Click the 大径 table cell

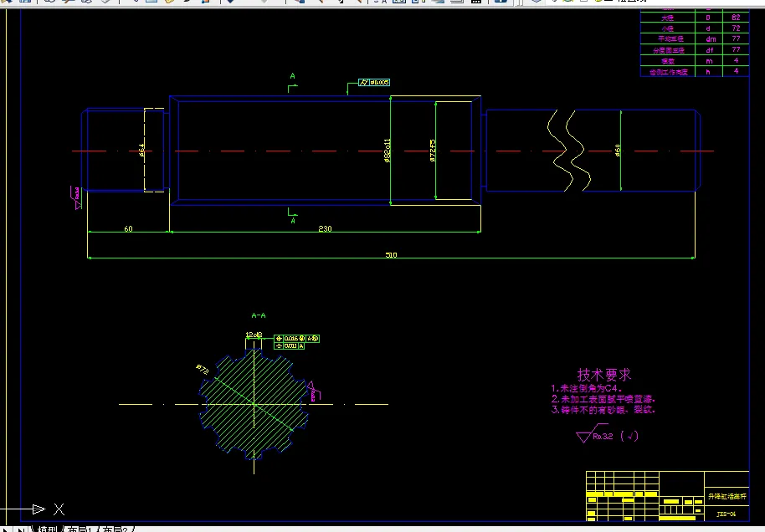pyautogui.click(x=667, y=18)
